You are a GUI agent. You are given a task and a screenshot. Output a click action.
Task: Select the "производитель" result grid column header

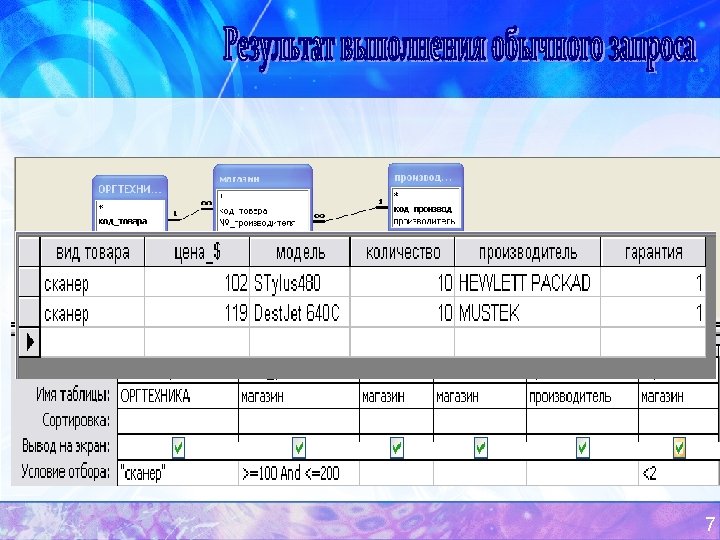point(528,252)
